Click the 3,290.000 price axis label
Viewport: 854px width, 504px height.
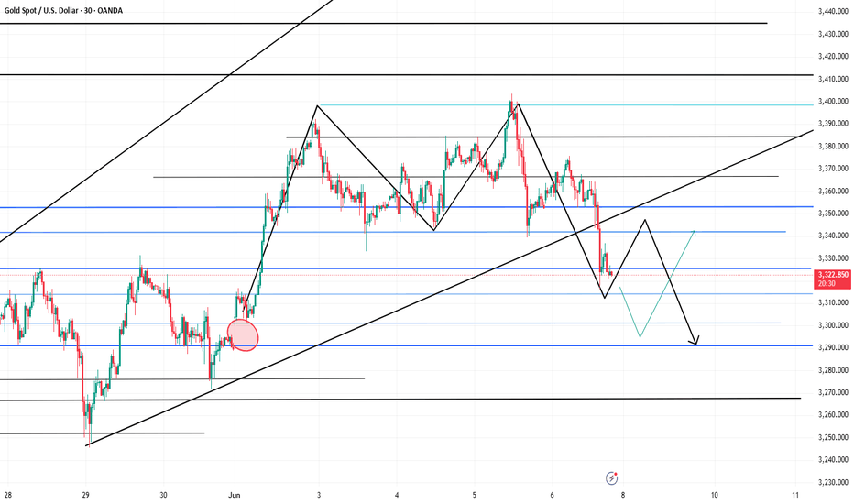[x=833, y=347]
